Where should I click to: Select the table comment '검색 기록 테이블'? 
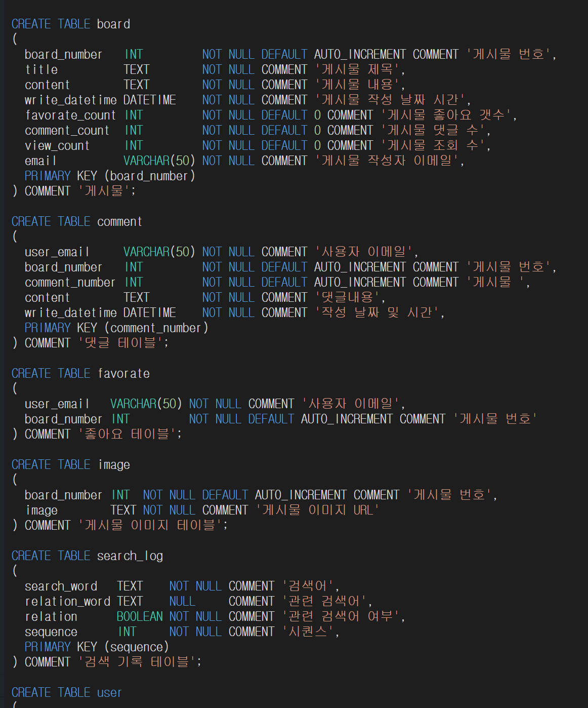click(137, 662)
